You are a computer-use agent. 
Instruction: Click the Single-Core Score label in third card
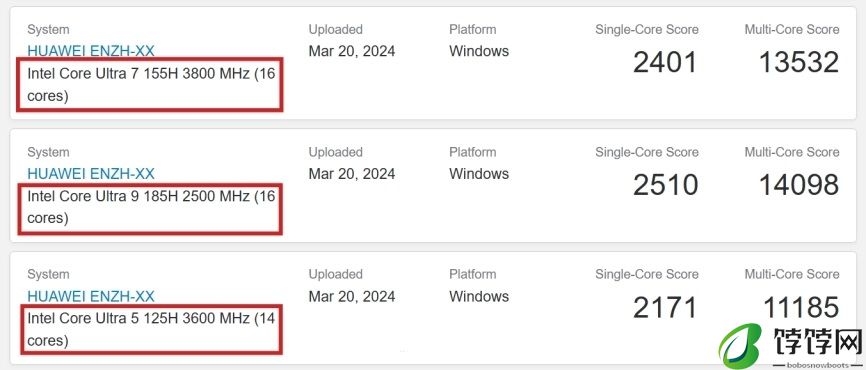point(647,274)
